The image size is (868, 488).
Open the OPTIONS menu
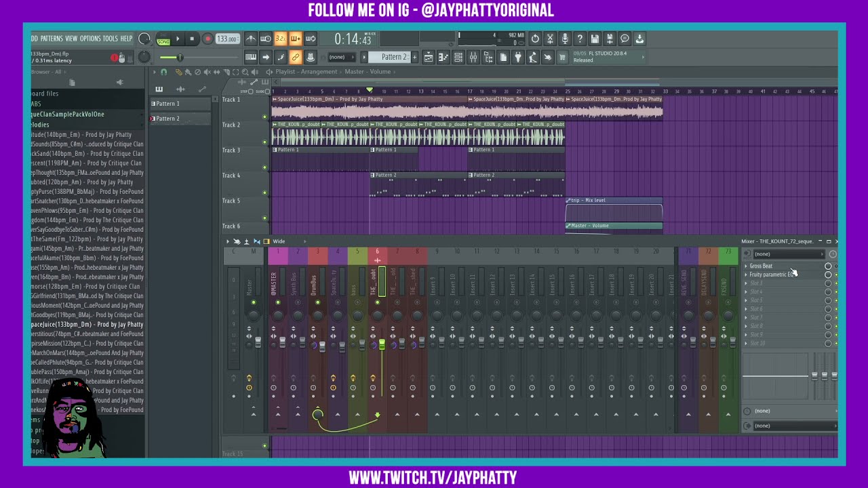pyautogui.click(x=90, y=39)
